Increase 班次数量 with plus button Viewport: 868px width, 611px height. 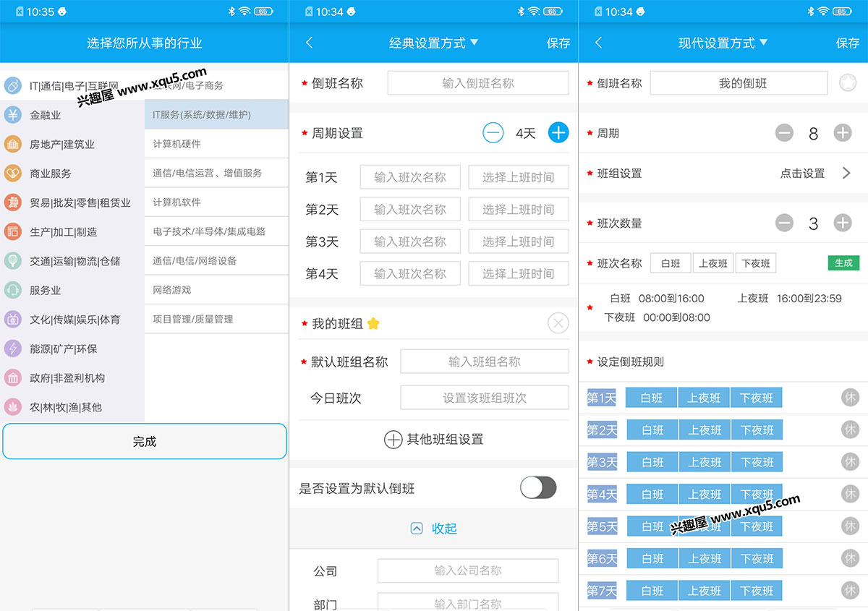(843, 223)
